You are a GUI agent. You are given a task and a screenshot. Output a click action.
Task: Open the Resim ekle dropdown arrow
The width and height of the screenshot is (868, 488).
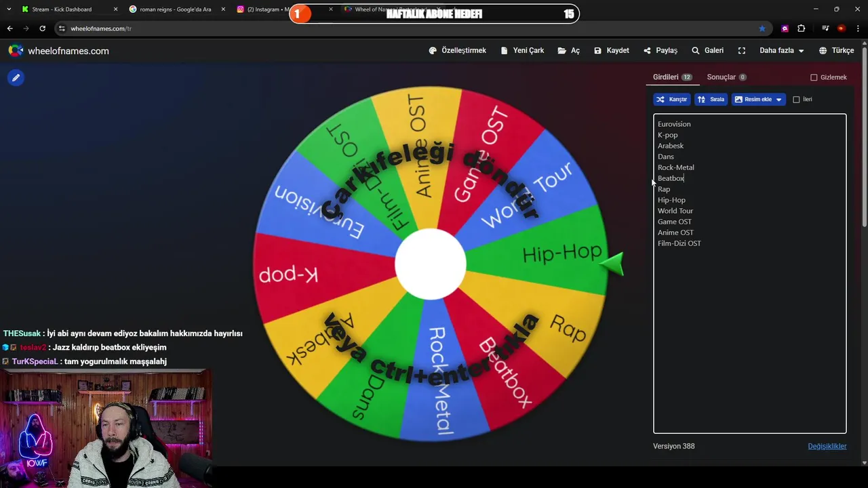pyautogui.click(x=778, y=100)
